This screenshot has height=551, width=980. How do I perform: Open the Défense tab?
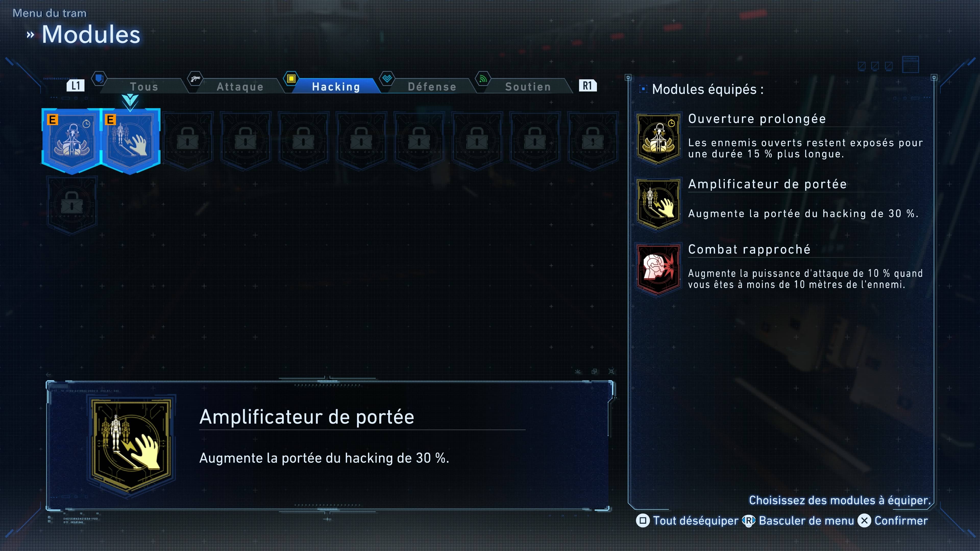[432, 87]
